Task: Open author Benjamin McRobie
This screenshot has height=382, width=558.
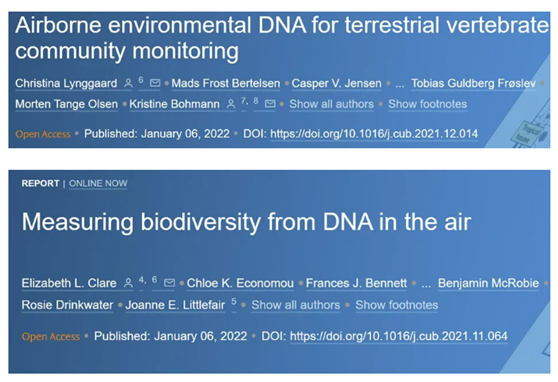Action: (488, 283)
